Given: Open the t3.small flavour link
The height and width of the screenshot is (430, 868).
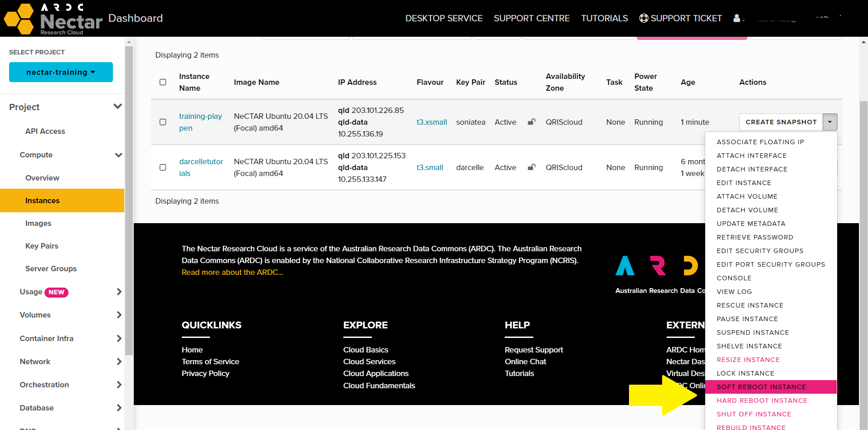Looking at the screenshot, I should point(430,167).
